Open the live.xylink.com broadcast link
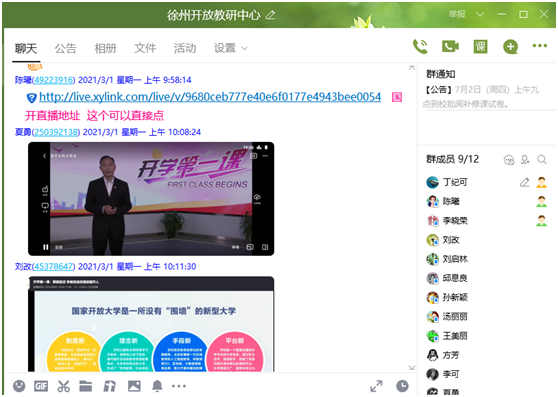Viewport: 558px width, 397px height. pyautogui.click(x=210, y=97)
